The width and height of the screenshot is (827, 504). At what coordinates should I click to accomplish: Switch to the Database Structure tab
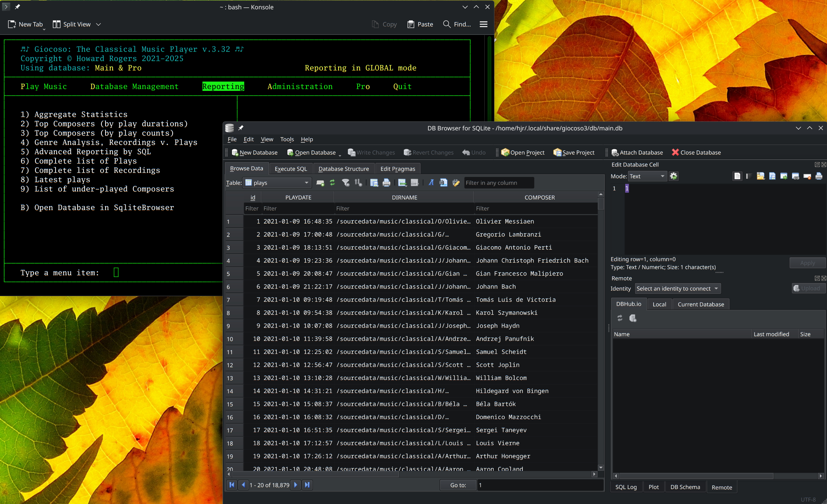click(x=343, y=168)
